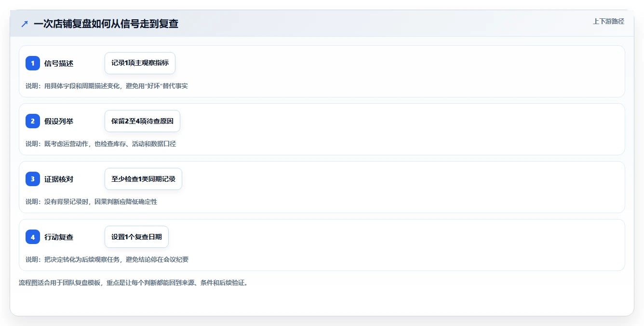Click the 信号描述 step title
This screenshot has height=326, width=644.
pyautogui.click(x=59, y=63)
